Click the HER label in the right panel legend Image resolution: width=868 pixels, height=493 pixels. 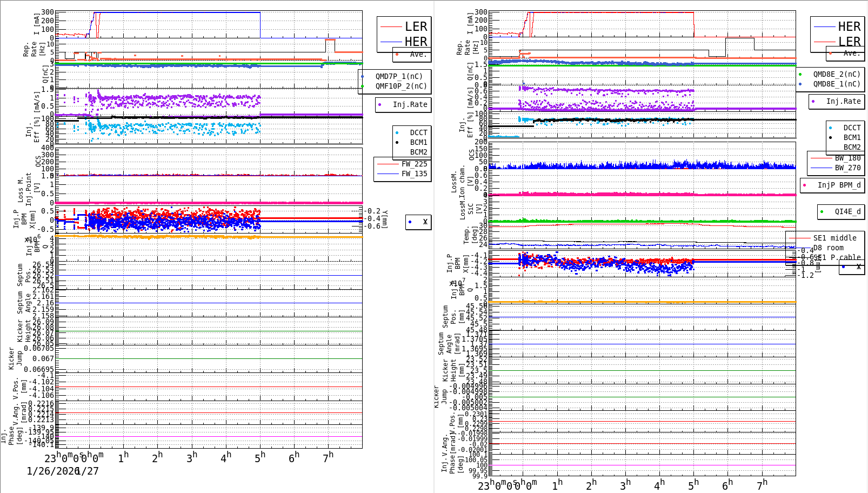[849, 26]
